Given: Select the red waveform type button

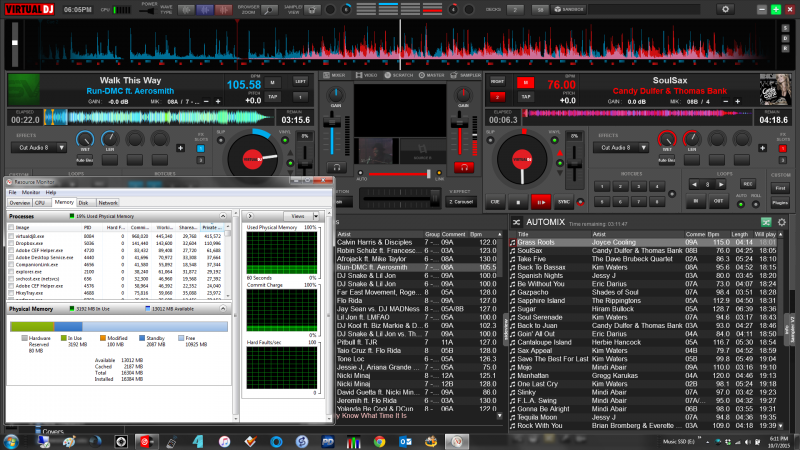Looking at the screenshot, I should coord(223,10).
